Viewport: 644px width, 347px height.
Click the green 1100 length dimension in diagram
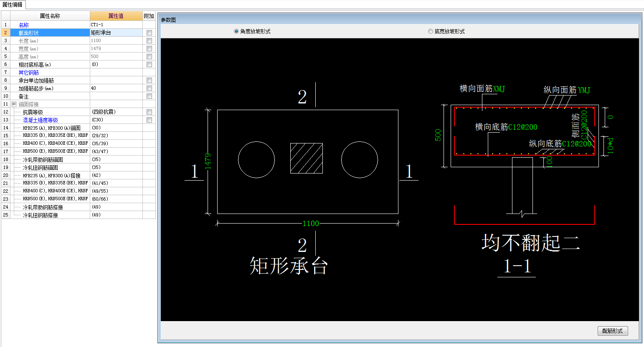311,224
